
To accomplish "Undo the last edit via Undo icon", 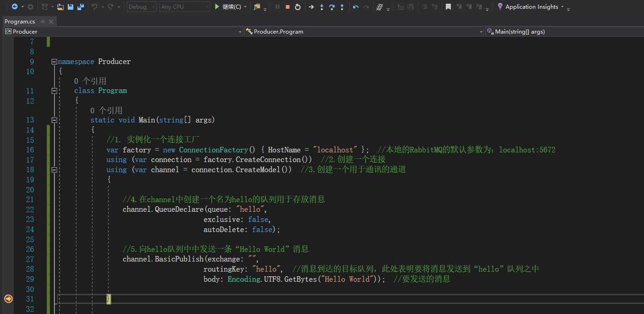I will 94,6.
